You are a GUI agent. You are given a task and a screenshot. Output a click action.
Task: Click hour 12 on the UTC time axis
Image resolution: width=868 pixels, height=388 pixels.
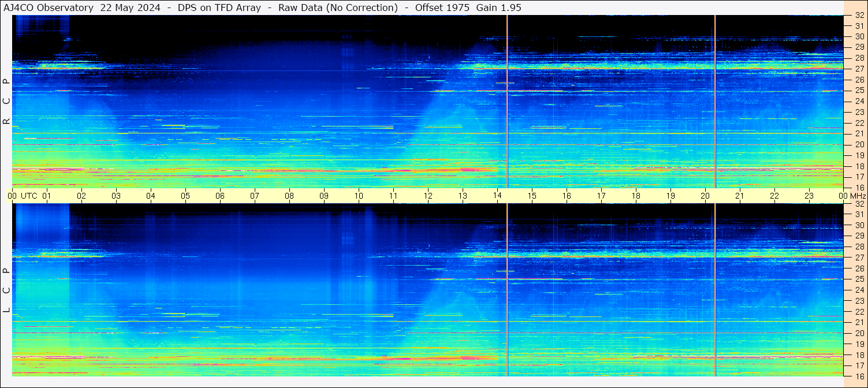coord(428,196)
